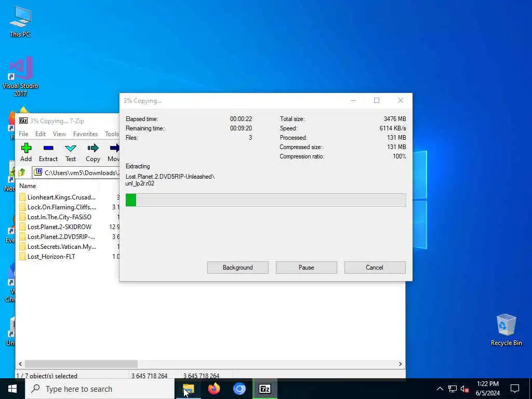This screenshot has height=399, width=532.
Task: Click the 1 / 7 object(s) selected status text
Action: [47, 376]
